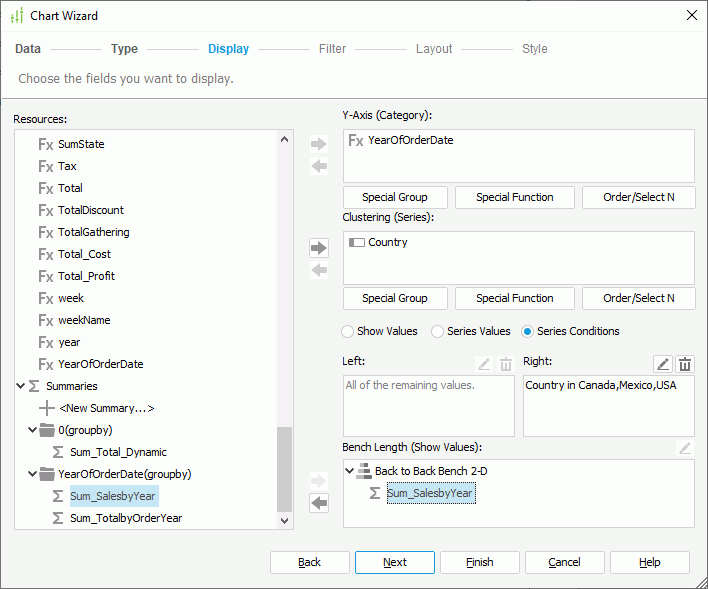Image resolution: width=708 pixels, height=589 pixels.
Task: Click the Next button
Action: click(394, 562)
